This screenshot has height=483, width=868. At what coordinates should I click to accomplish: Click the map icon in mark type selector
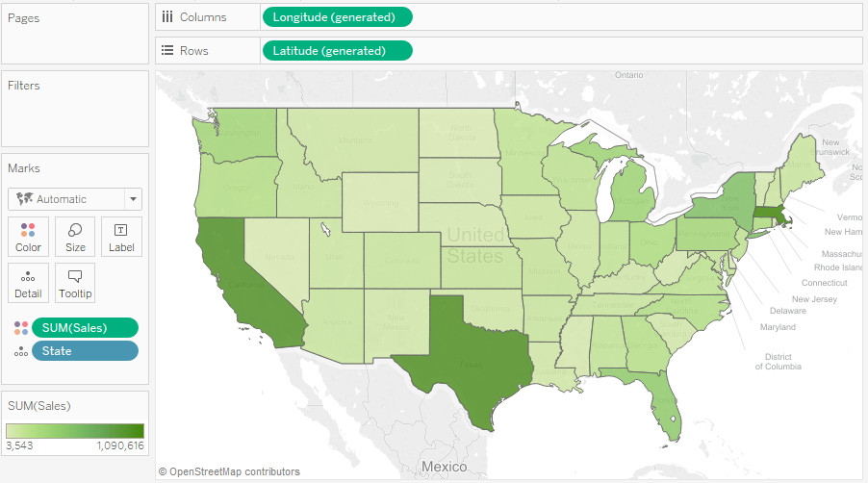point(24,198)
